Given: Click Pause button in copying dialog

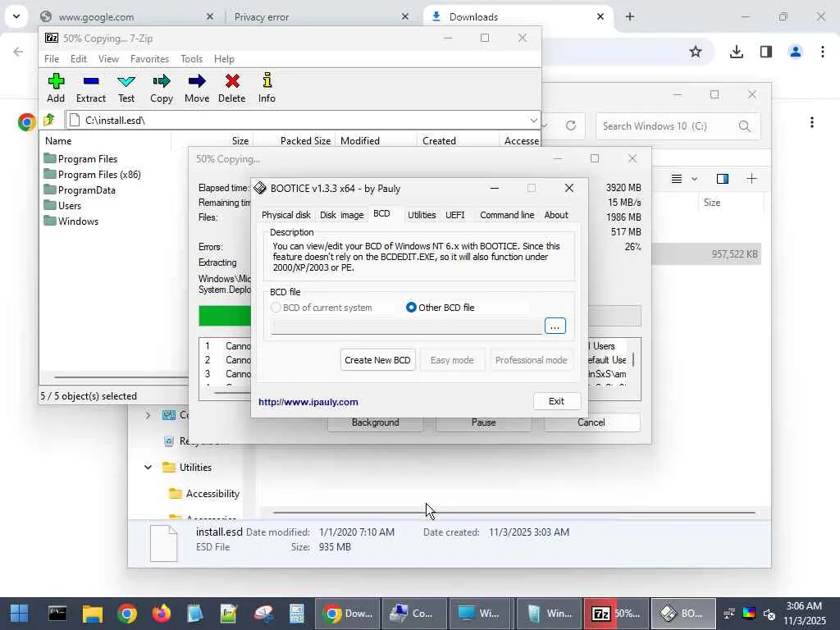Looking at the screenshot, I should (x=483, y=422).
